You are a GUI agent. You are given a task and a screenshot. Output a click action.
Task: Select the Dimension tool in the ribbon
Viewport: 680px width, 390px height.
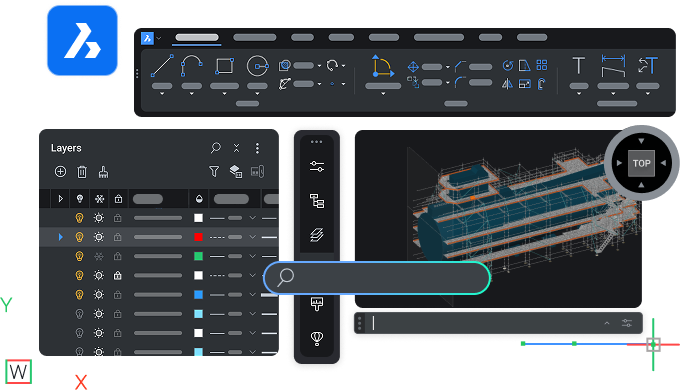click(613, 66)
